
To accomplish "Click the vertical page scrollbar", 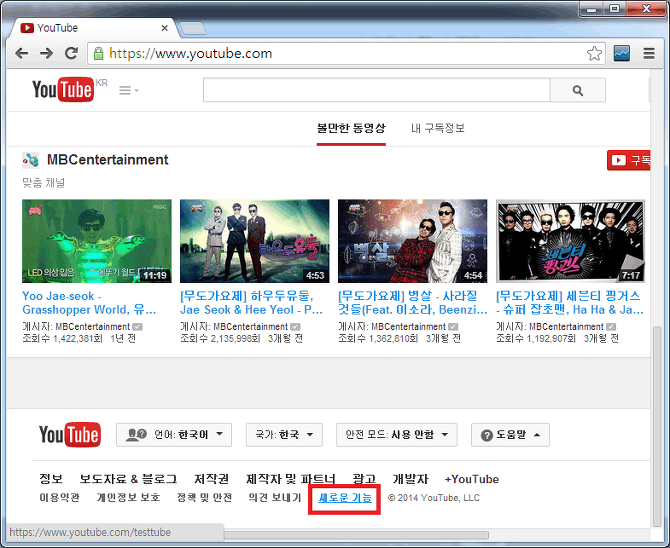I will (657, 427).
